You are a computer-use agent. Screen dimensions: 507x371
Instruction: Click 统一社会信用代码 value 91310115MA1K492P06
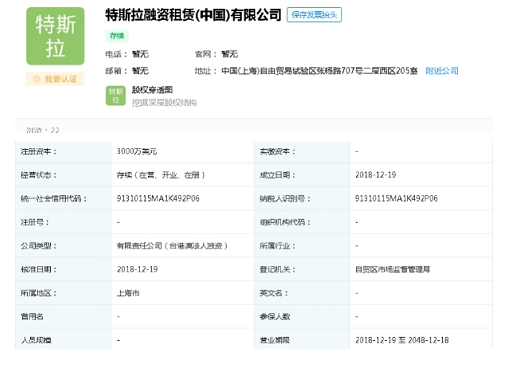point(158,199)
